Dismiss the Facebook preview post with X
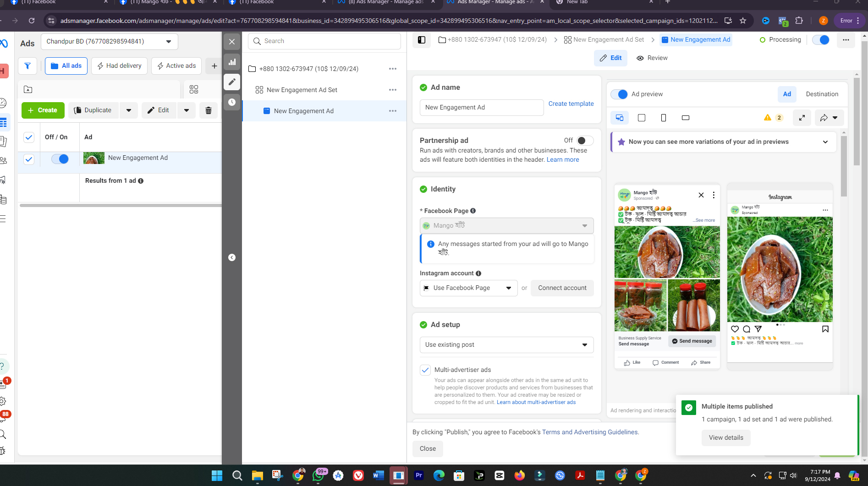This screenshot has width=868, height=486. pyautogui.click(x=701, y=195)
